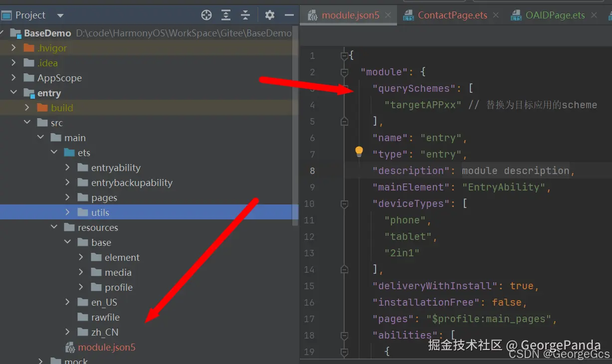
Task: Click the "EntryAbility" value on line 9
Action: pyautogui.click(x=504, y=187)
